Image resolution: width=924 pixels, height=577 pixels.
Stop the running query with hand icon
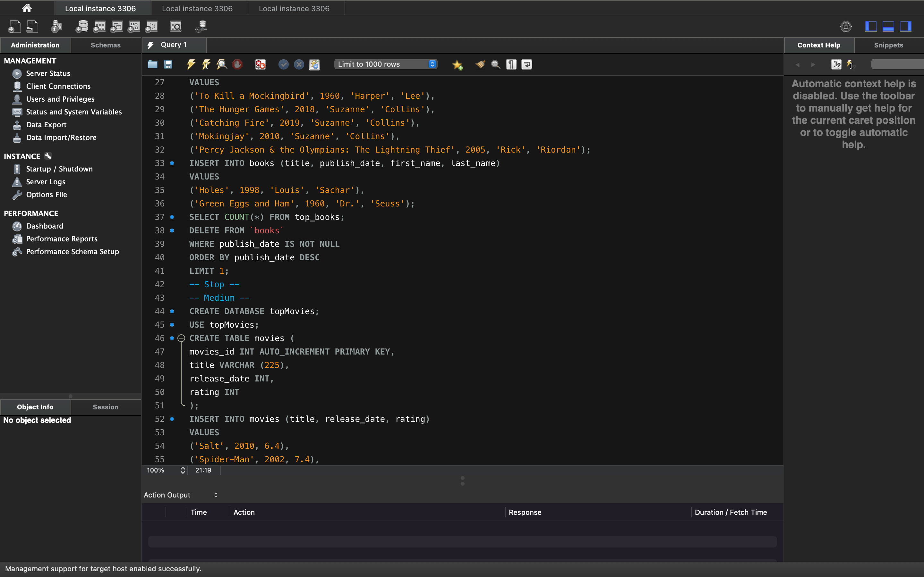[237, 64]
